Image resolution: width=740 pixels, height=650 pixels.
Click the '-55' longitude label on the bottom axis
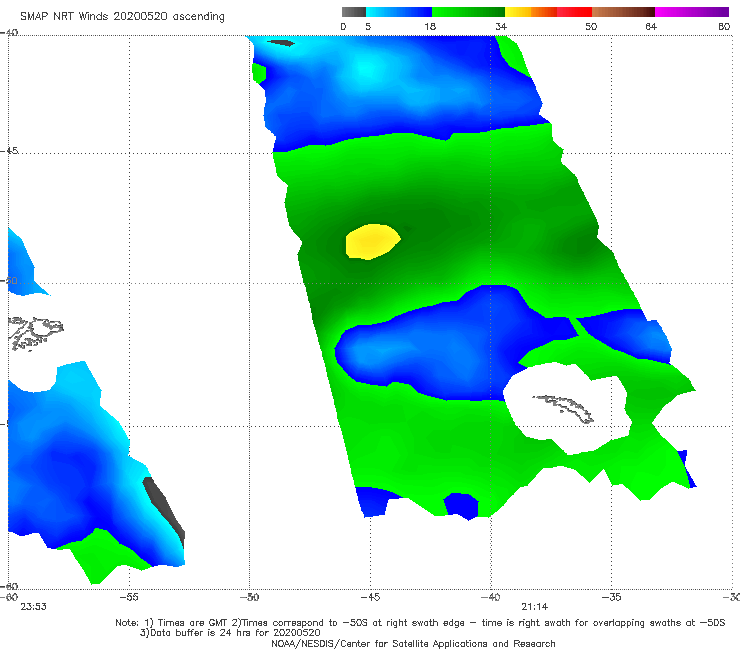tap(129, 597)
